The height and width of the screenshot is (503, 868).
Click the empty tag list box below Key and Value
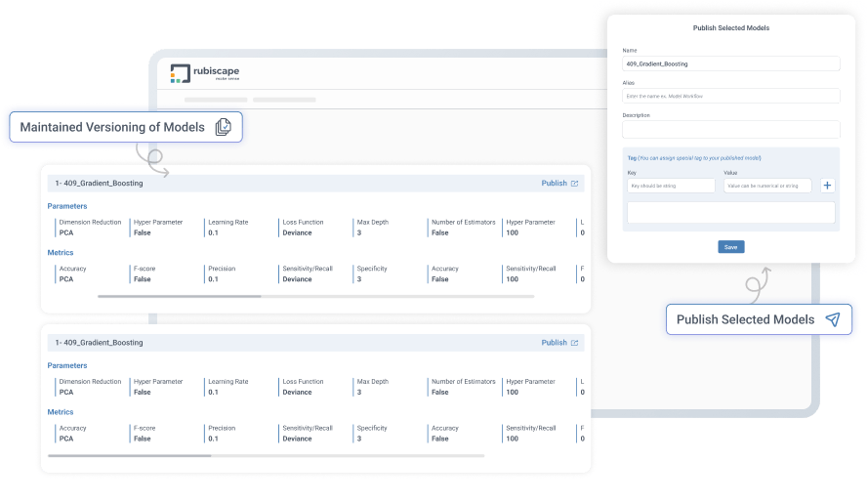[730, 212]
